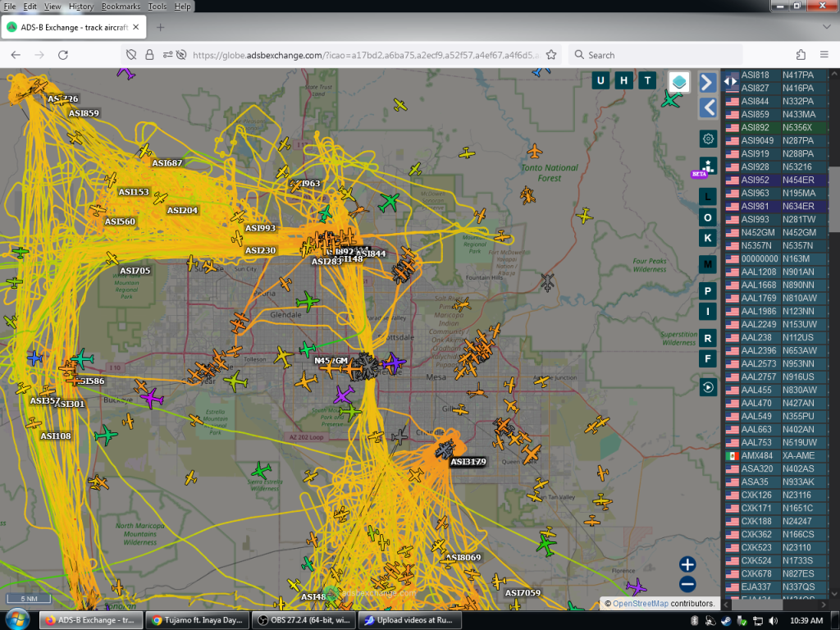840x630 pixels.
Task: Open the View menu
Action: [x=52, y=7]
